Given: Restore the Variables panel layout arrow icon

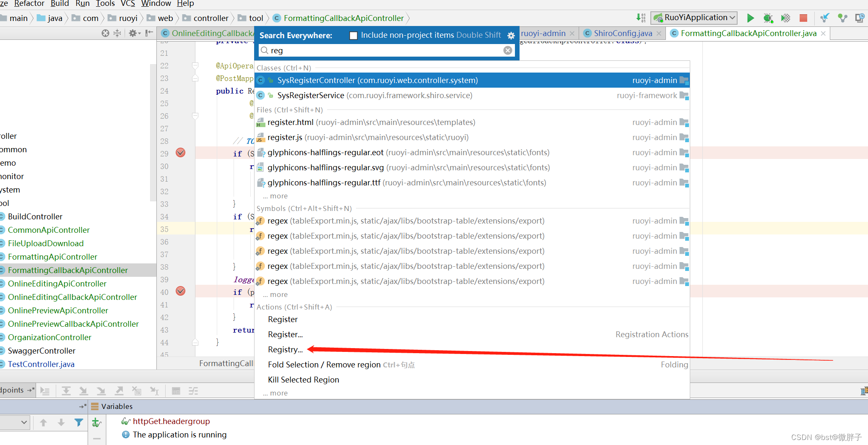Looking at the screenshot, I should 83,406.
